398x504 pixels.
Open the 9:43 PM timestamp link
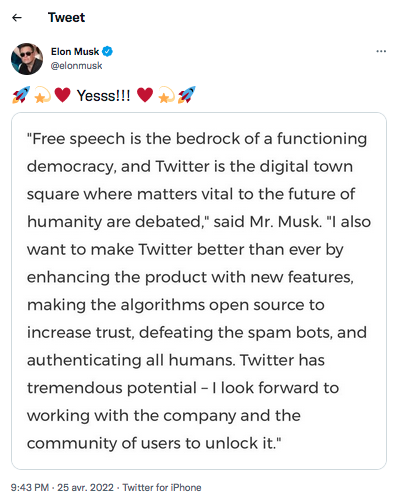tap(30, 488)
